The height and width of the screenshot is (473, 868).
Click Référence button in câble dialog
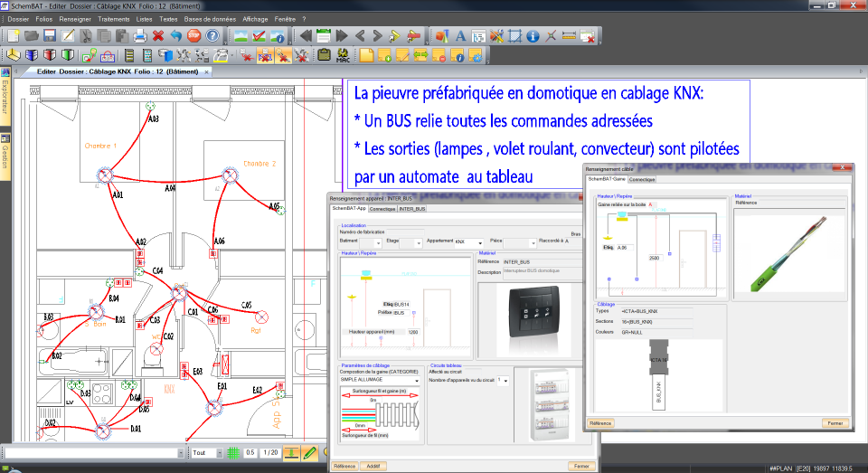click(x=600, y=423)
